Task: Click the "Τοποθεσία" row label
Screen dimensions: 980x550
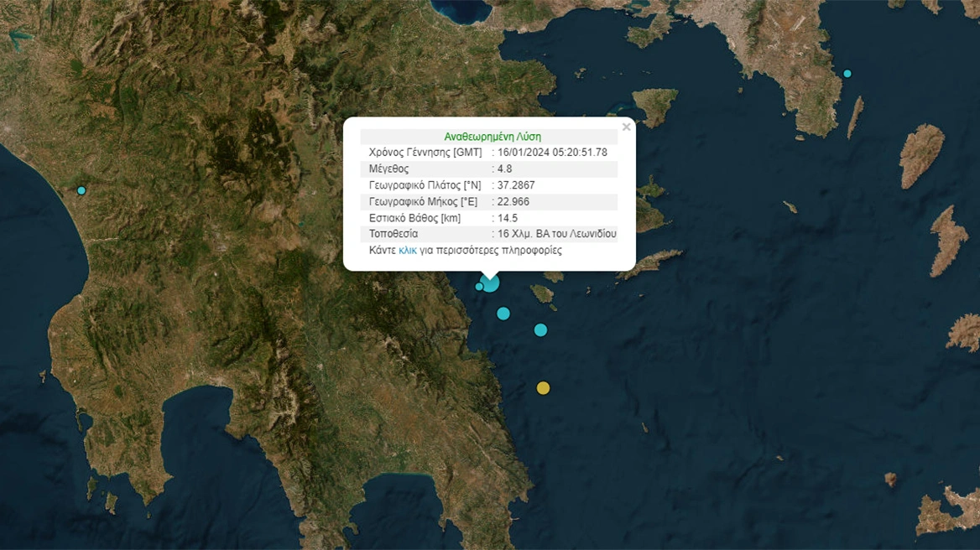Action: [394, 234]
